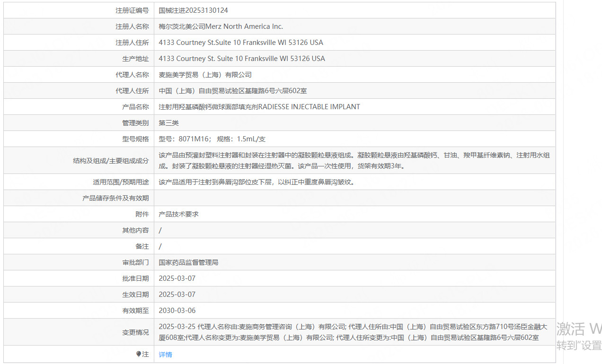This screenshot has width=602, height=364.
Task: Select registration number 国械注进20253130124
Action: click(193, 10)
